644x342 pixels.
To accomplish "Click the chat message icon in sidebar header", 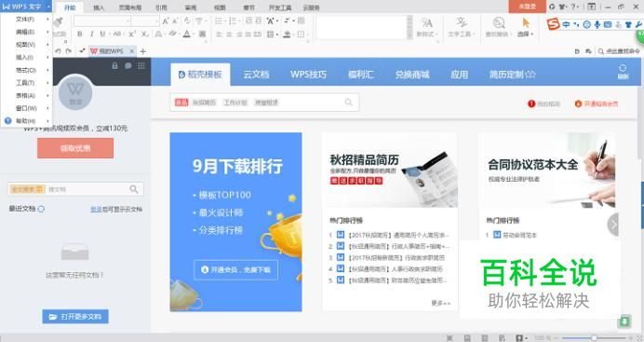I will (x=128, y=66).
